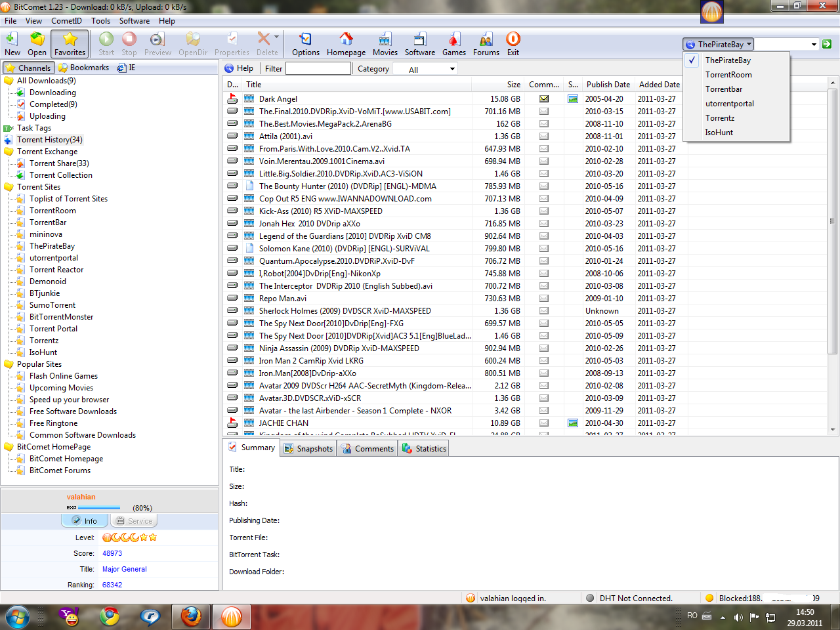This screenshot has width=840, height=630.
Task: Click the valahian logged in status icon
Action: point(471,598)
